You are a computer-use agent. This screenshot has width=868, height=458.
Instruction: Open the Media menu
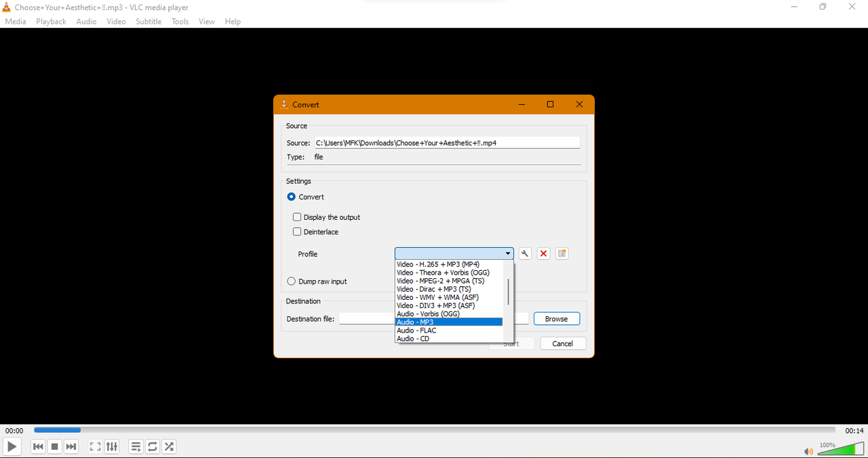click(x=16, y=22)
